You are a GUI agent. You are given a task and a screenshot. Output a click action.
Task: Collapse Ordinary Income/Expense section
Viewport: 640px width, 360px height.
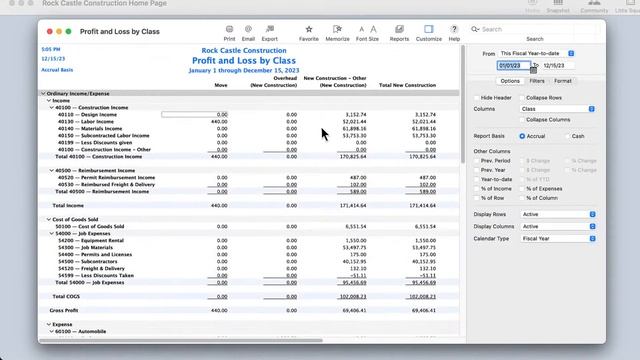pyautogui.click(x=43, y=94)
